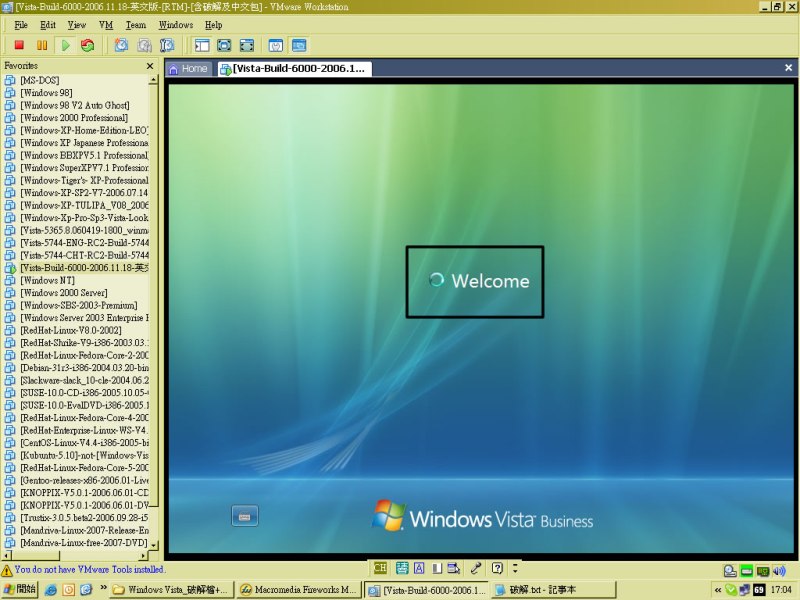Screen dimensions: 800x600
Task: Select the Vista-Build-6000 tab
Action: coord(294,69)
